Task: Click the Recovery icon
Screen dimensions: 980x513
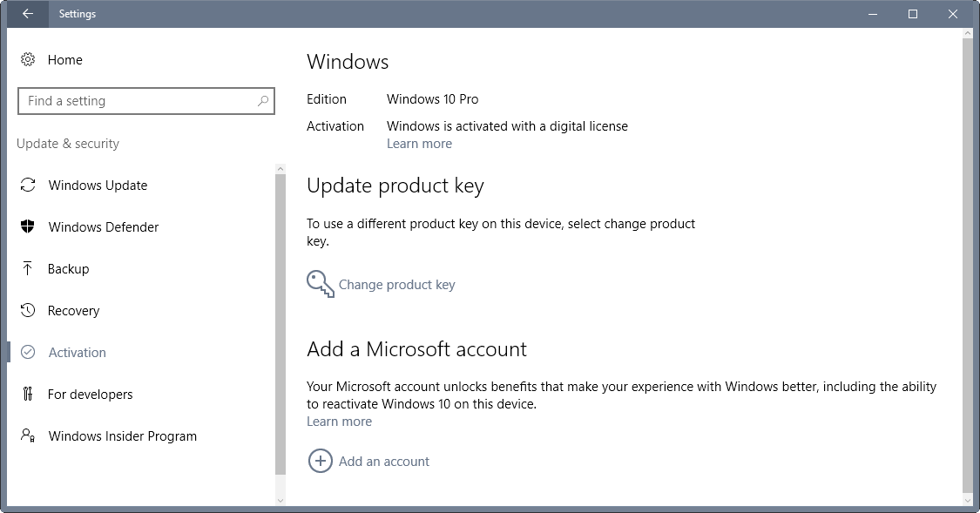Action: coord(27,310)
